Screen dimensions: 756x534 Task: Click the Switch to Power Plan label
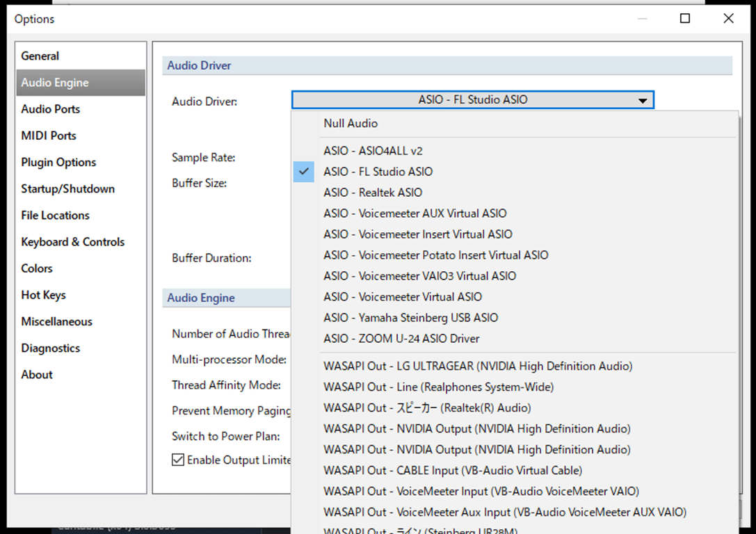click(225, 436)
